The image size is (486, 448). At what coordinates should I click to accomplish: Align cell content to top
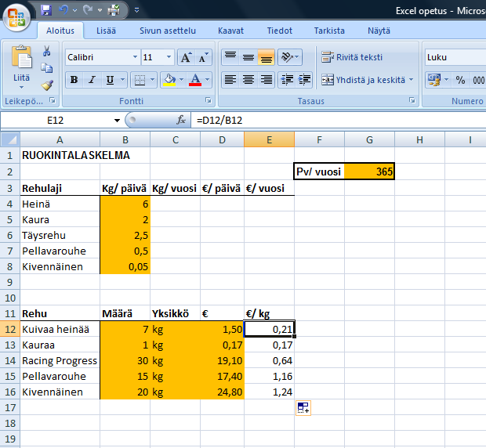[x=230, y=57]
